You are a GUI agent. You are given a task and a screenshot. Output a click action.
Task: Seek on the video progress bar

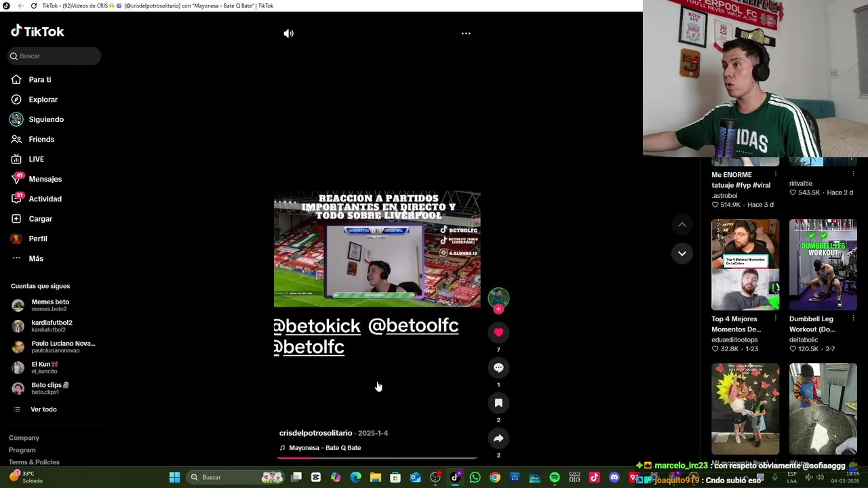coord(377,457)
